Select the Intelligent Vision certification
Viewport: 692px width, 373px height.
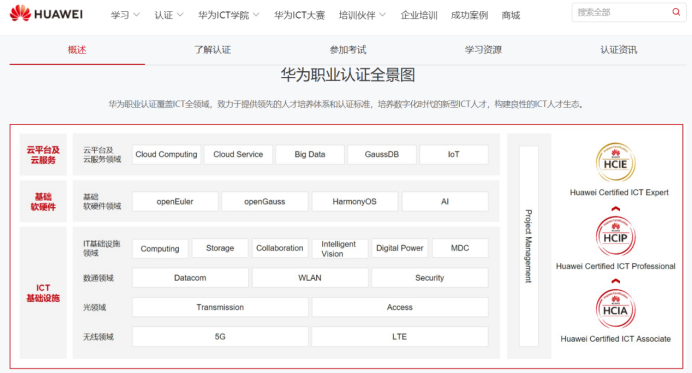point(340,249)
